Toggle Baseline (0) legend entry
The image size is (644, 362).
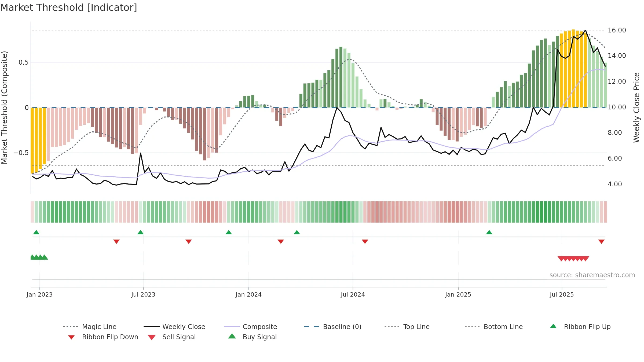point(333,327)
